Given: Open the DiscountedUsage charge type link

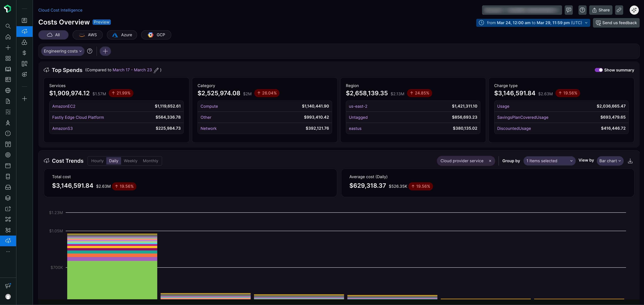Looking at the screenshot, I should 514,128.
